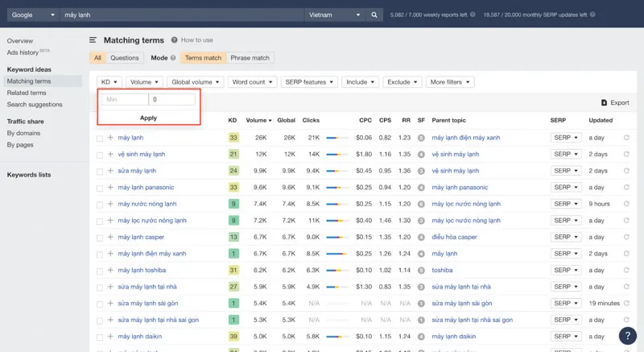
Task: Click SF badge for 'máy lạnh panasonic'
Action: 421,188
